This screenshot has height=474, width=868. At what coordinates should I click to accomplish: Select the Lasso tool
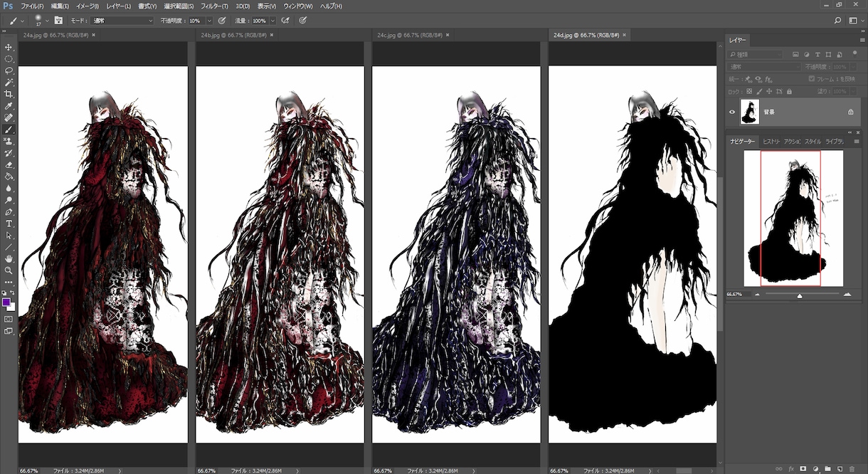[x=9, y=70]
